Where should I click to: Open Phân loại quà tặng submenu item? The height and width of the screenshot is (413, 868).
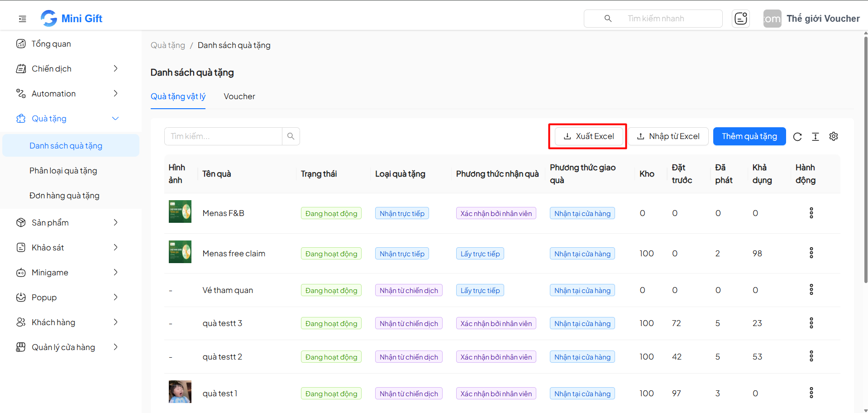click(x=70, y=171)
